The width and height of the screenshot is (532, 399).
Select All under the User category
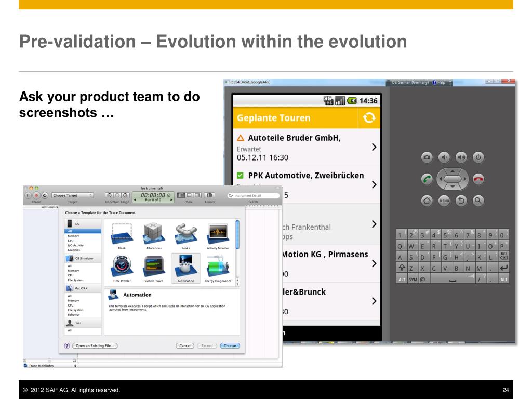click(x=70, y=330)
